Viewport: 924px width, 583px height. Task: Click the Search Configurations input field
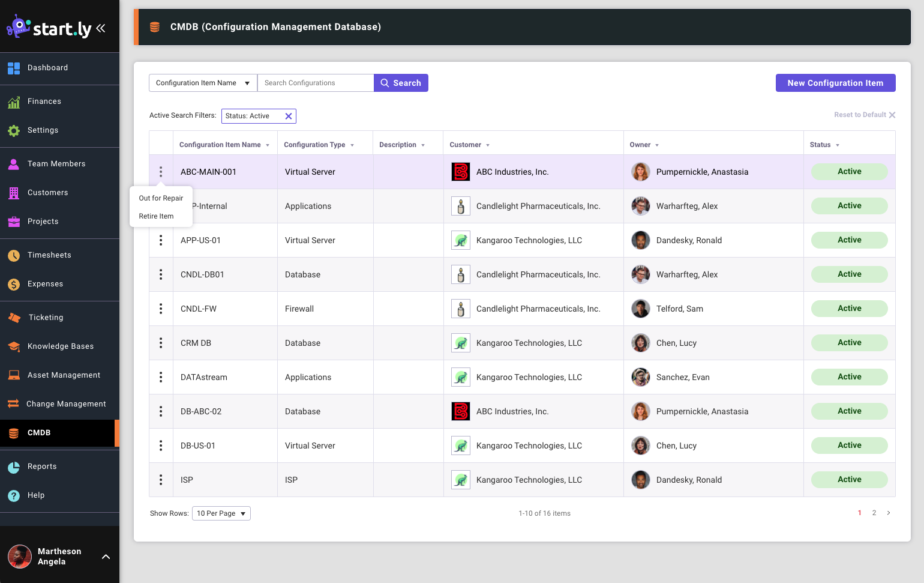(x=315, y=83)
